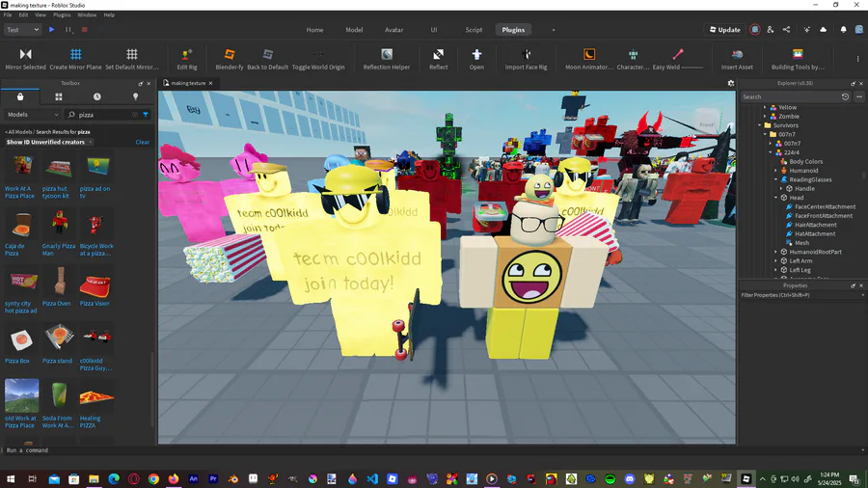
Task: Start Import Face Rig plugin
Action: click(x=526, y=59)
